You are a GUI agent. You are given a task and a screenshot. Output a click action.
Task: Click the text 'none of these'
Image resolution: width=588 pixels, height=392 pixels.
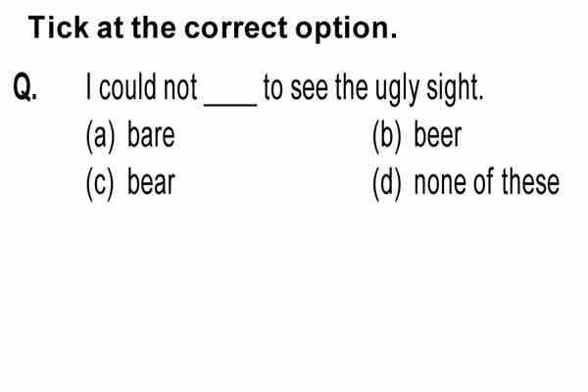487,182
